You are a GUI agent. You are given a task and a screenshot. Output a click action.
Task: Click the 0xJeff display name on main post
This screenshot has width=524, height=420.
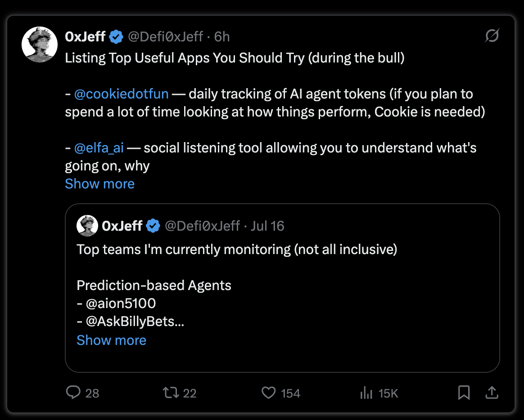85,37
